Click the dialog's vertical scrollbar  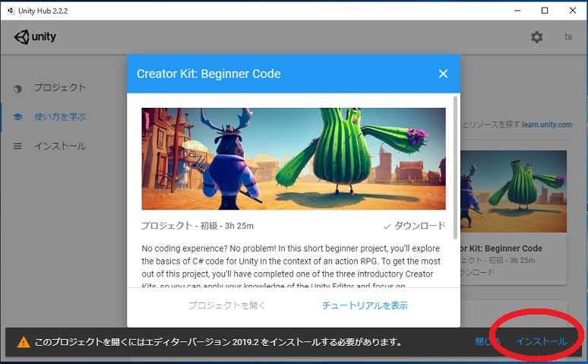(455, 168)
